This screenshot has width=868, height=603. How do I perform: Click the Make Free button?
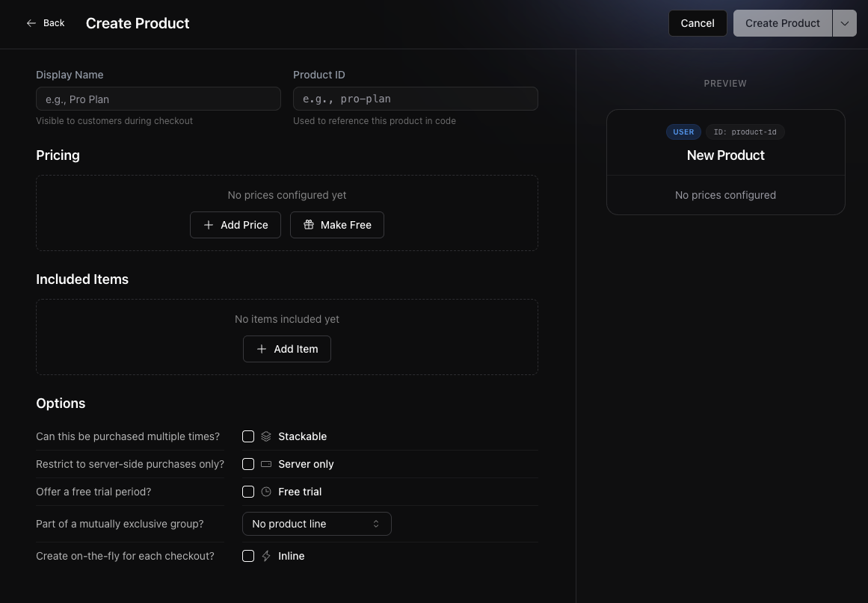(336, 225)
